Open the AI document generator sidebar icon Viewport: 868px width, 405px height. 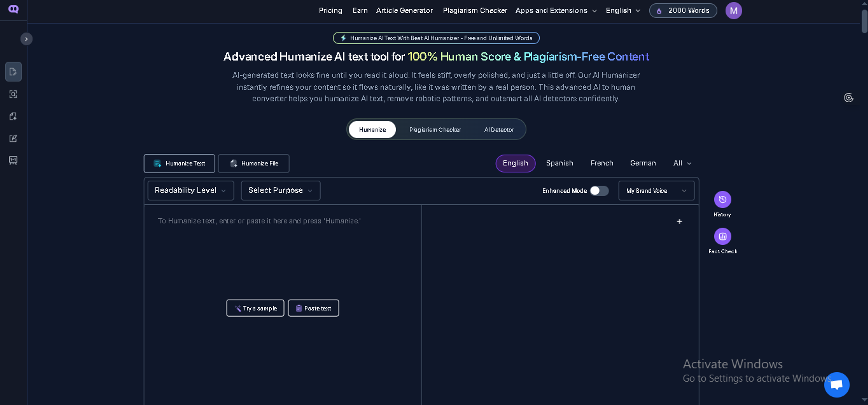click(x=13, y=117)
